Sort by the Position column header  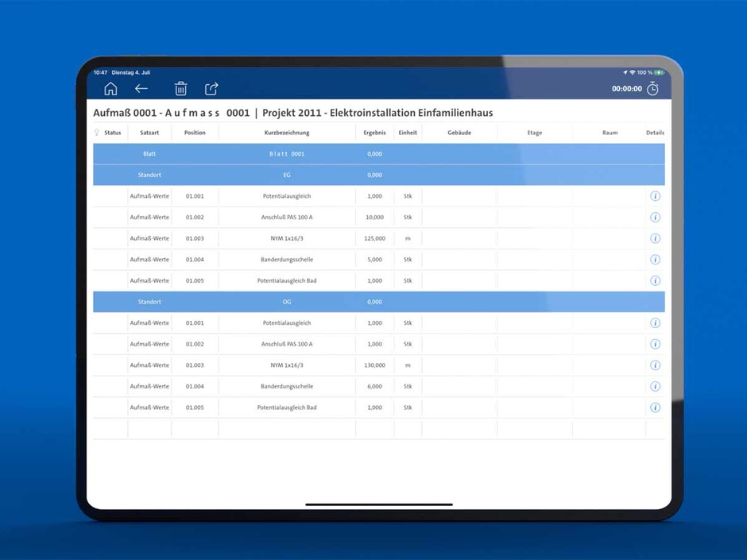pos(195,133)
